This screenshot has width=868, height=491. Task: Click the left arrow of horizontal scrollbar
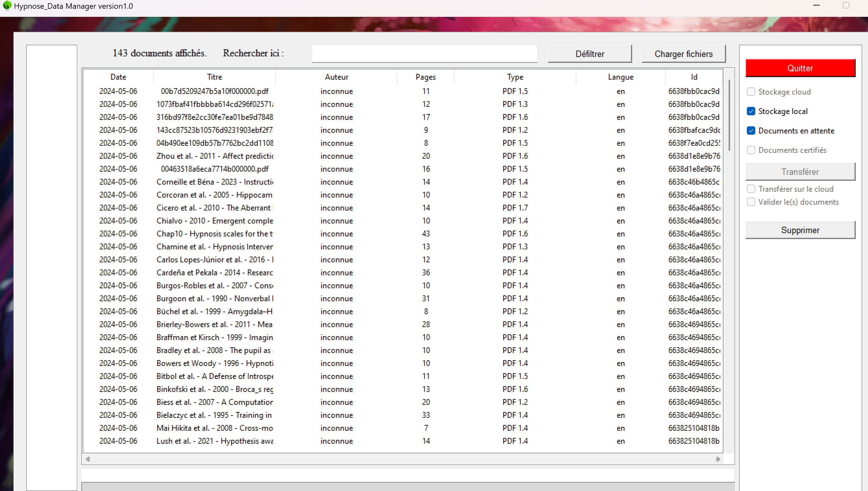pyautogui.click(x=88, y=459)
